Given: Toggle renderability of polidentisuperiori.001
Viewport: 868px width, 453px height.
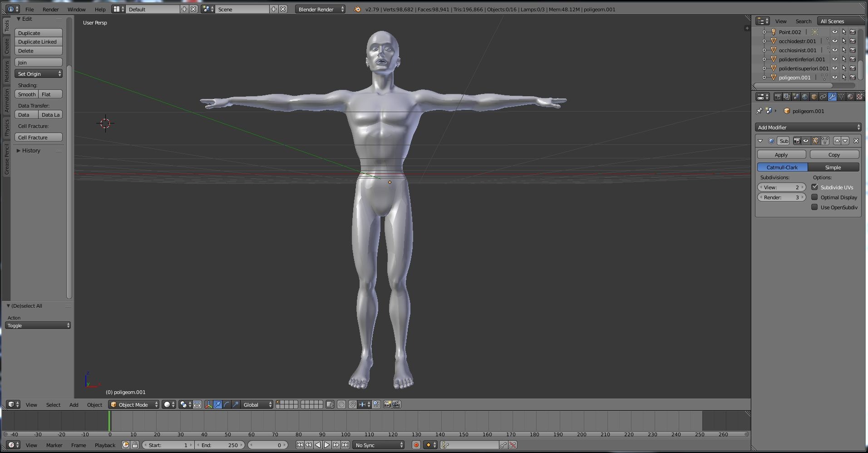Looking at the screenshot, I should 853,68.
